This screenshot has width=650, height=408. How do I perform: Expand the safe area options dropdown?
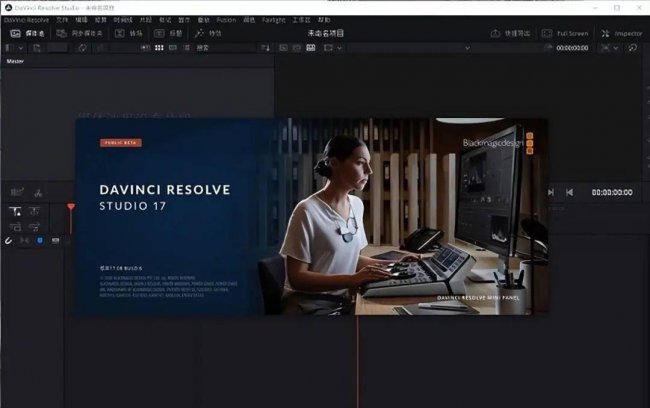[340, 49]
